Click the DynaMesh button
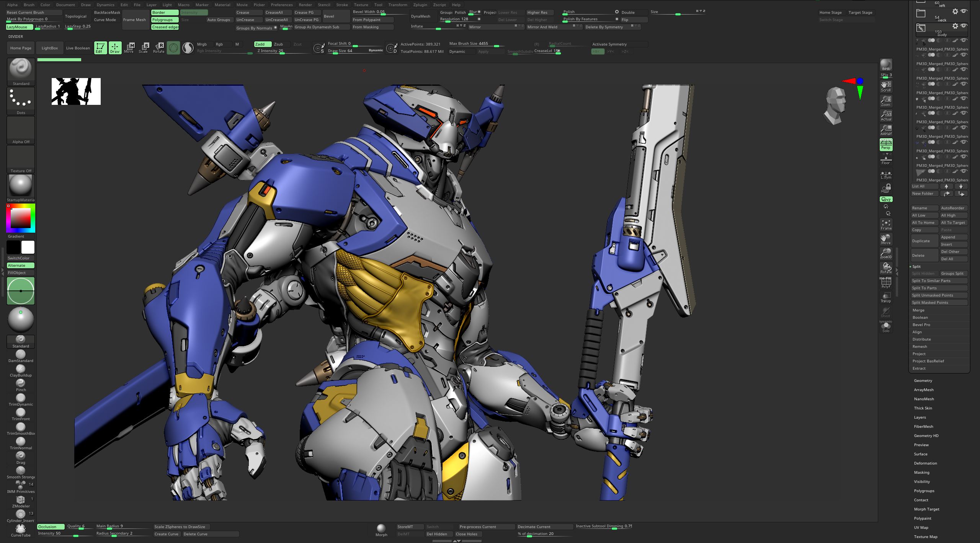Screen dimensions: 980x543 [420, 16]
